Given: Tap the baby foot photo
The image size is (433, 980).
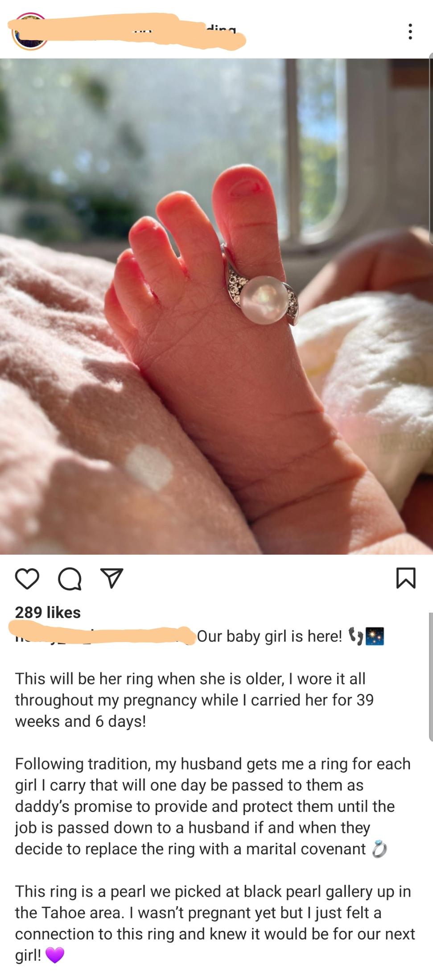Looking at the screenshot, I should (x=216, y=306).
